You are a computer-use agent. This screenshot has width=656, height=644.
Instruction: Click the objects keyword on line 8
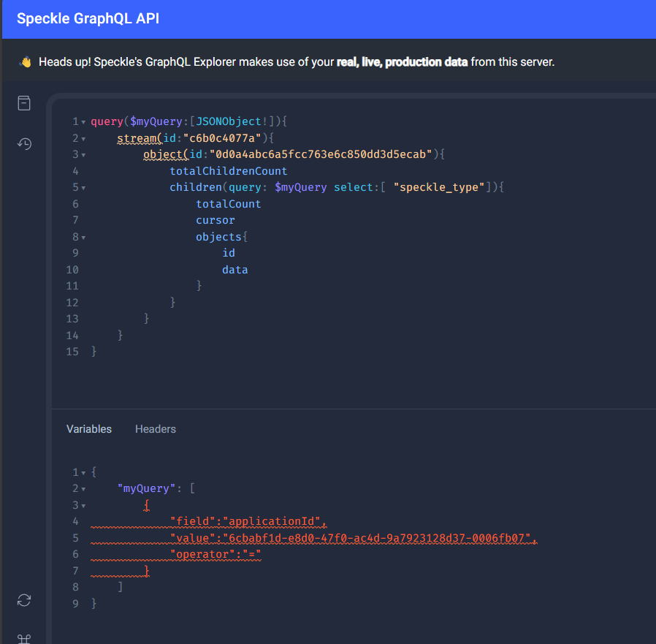point(218,237)
